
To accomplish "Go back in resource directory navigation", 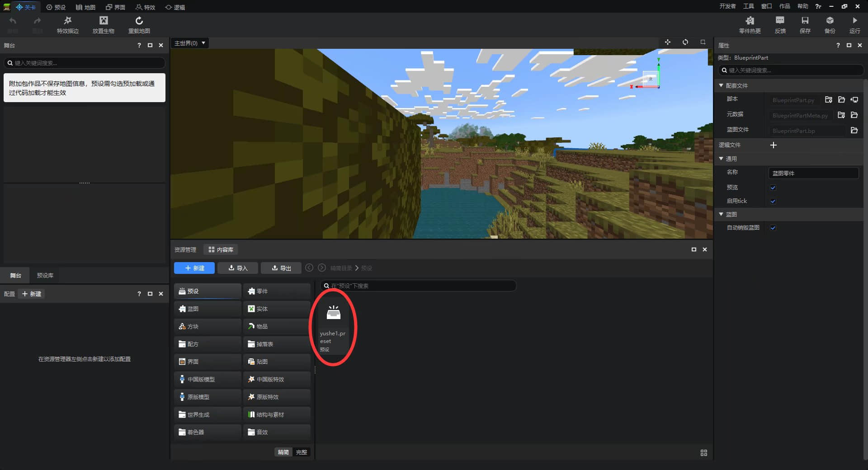I will pyautogui.click(x=309, y=268).
